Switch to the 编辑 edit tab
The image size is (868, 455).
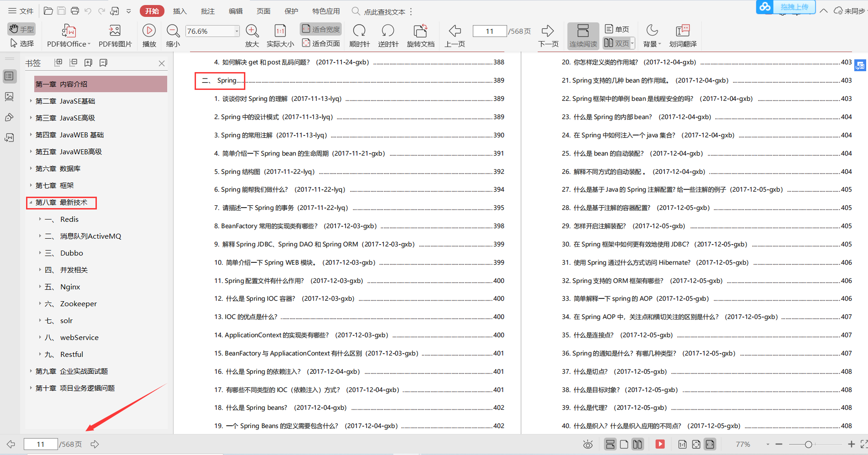coord(236,11)
